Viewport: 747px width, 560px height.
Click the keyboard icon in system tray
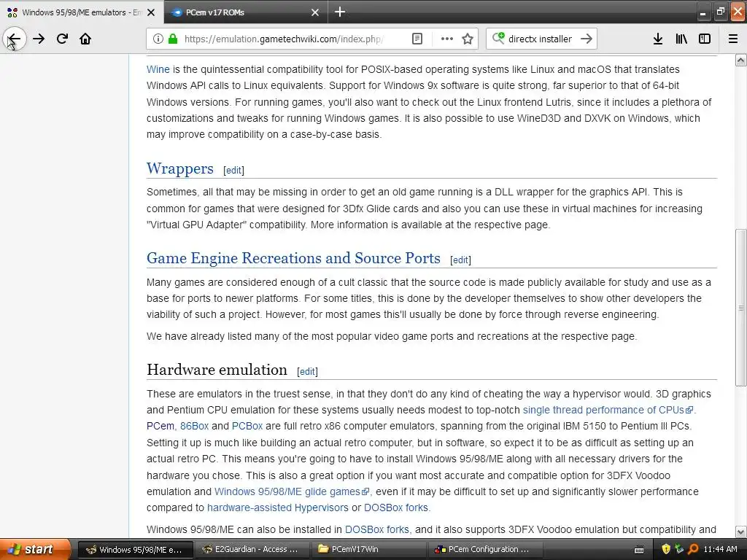(x=639, y=550)
